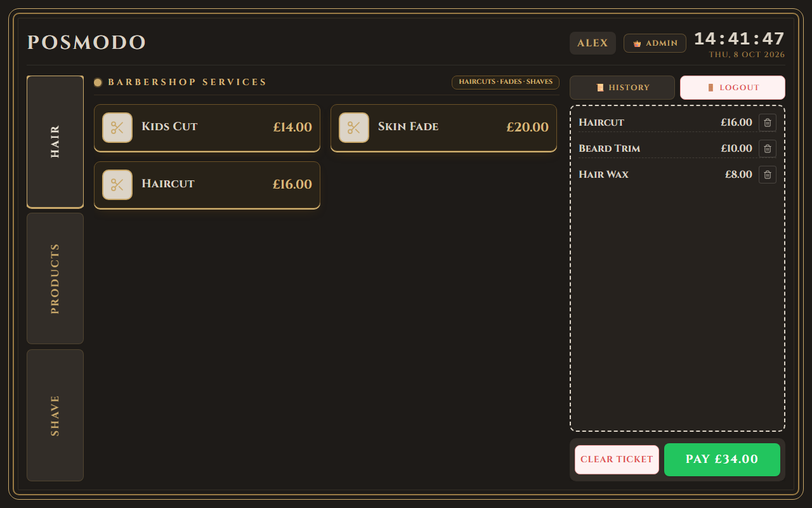Click the crown icon on the Admin badge
The image size is (812, 508).
pyautogui.click(x=637, y=44)
